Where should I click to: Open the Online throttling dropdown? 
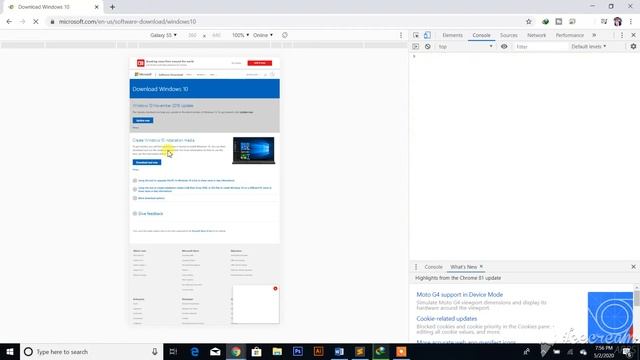pos(263,35)
